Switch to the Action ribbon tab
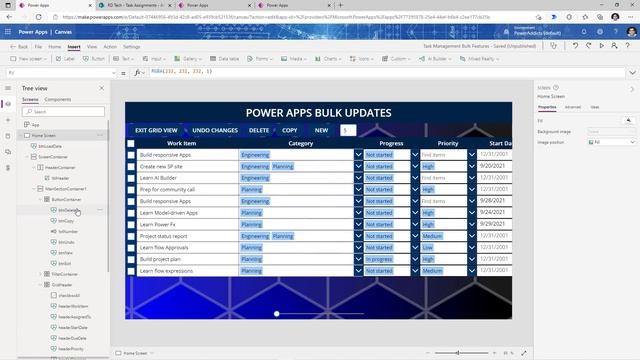Viewport: 640px width, 360px height. pyautogui.click(x=110, y=47)
